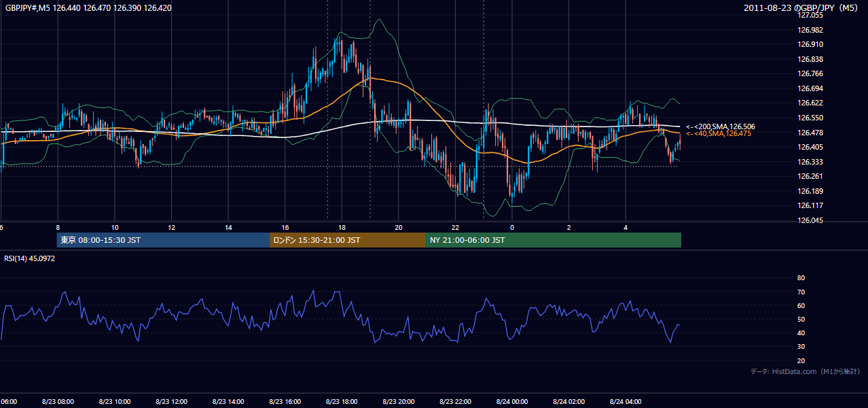Select the London 15:30-21:00 JST session bar

(348, 240)
